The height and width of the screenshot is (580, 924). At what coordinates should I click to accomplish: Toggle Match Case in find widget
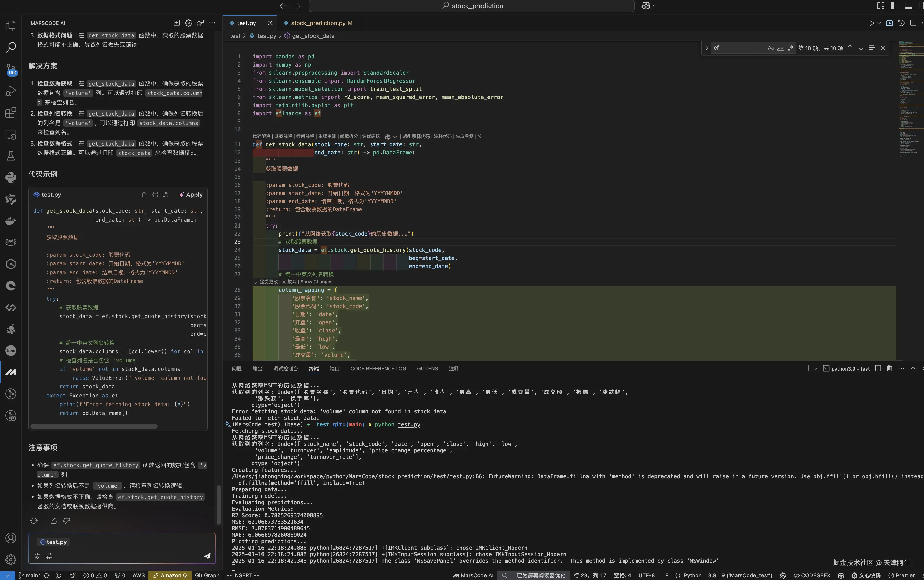click(771, 48)
